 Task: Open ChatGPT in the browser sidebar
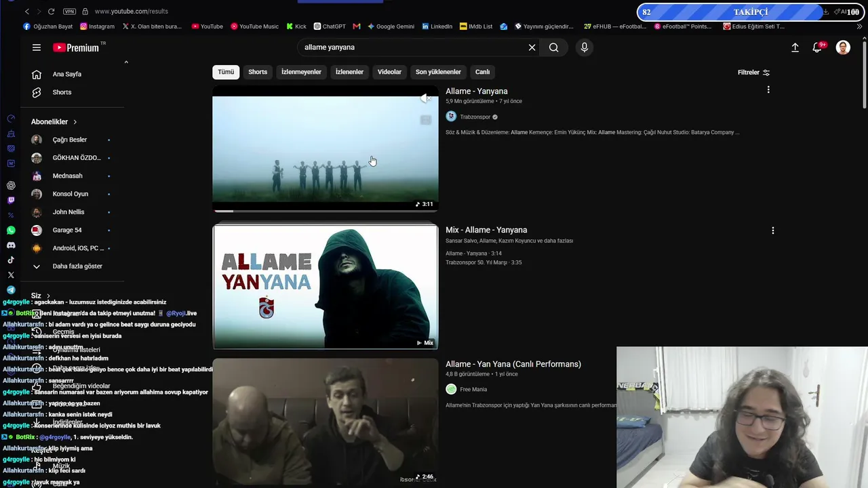tap(11, 186)
